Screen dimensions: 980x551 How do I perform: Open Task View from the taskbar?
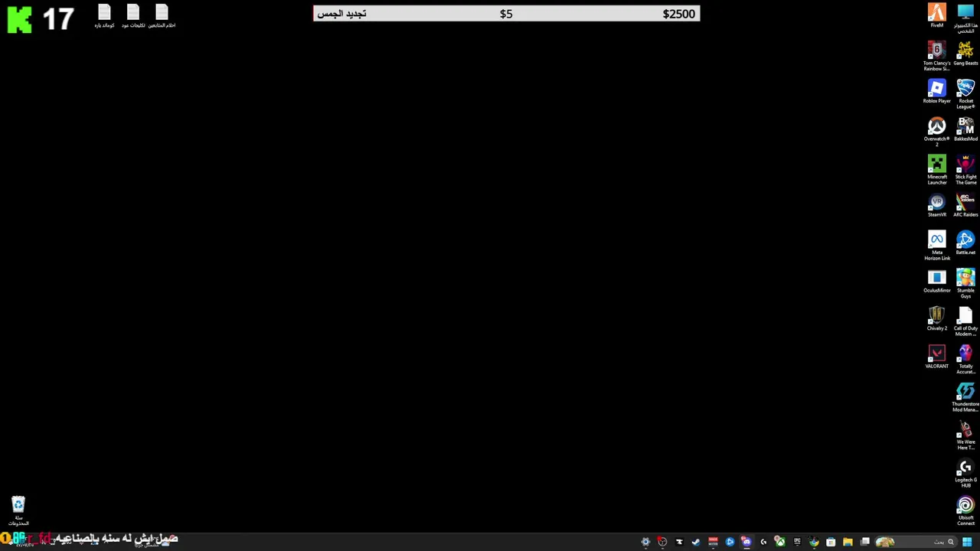[865, 542]
